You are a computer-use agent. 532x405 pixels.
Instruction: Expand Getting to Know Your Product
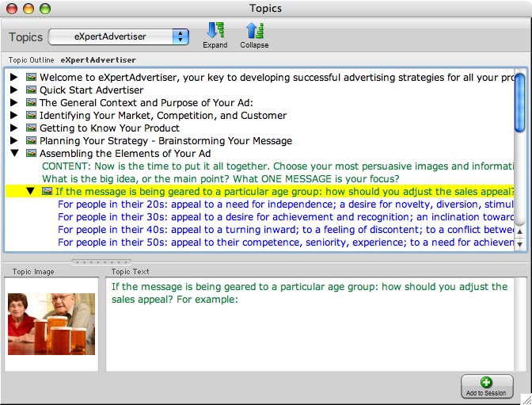click(14, 128)
